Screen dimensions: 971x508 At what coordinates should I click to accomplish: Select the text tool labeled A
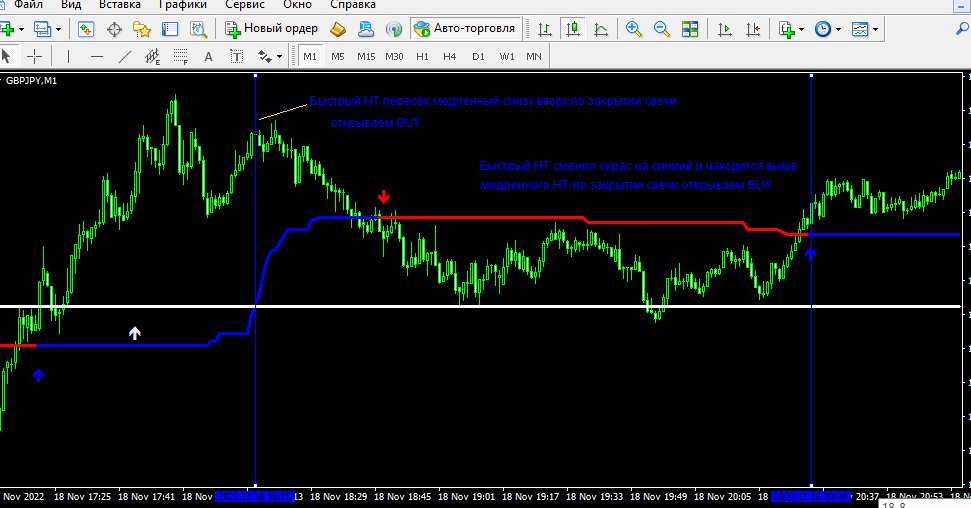coord(209,57)
